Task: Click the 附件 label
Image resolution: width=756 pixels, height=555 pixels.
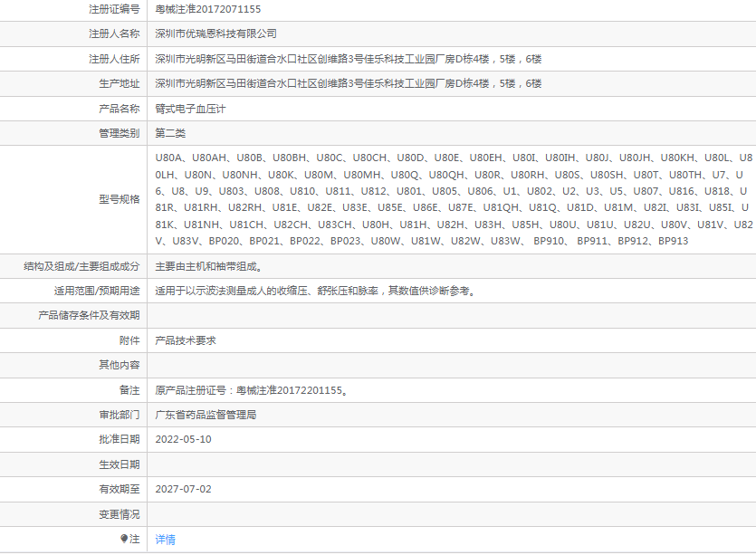Action: [129, 340]
